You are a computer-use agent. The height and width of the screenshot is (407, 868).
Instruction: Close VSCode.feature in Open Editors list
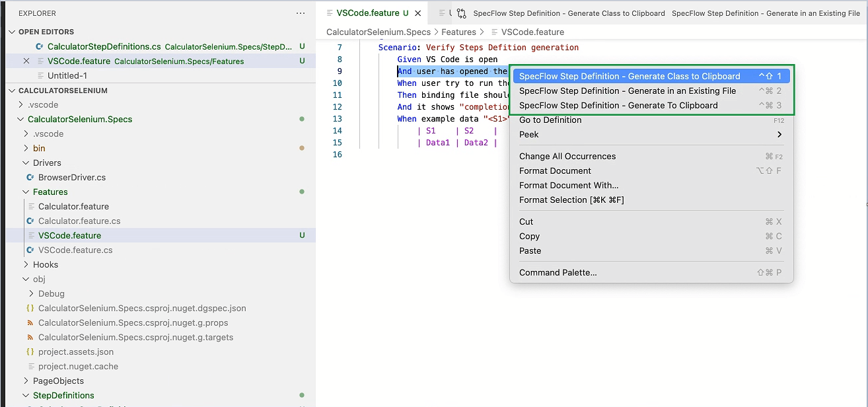pyautogui.click(x=26, y=61)
